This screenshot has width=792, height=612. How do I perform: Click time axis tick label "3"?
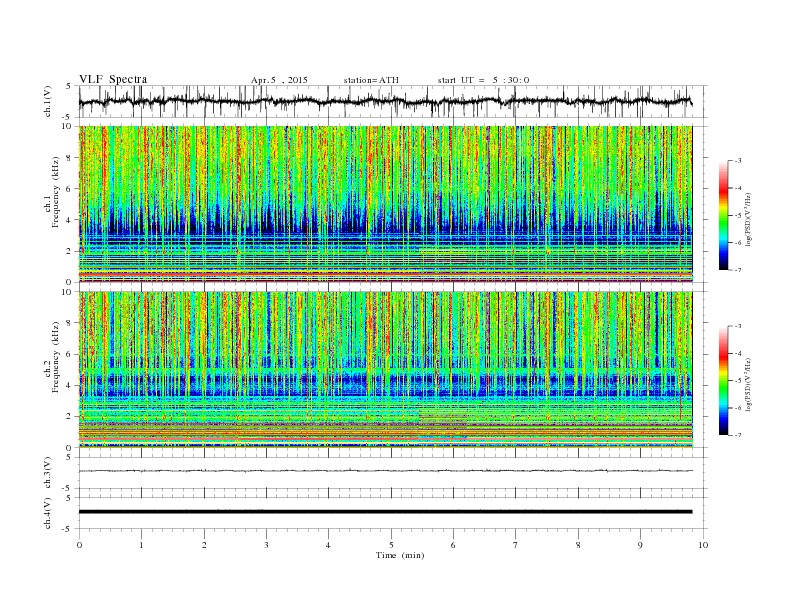(266, 545)
